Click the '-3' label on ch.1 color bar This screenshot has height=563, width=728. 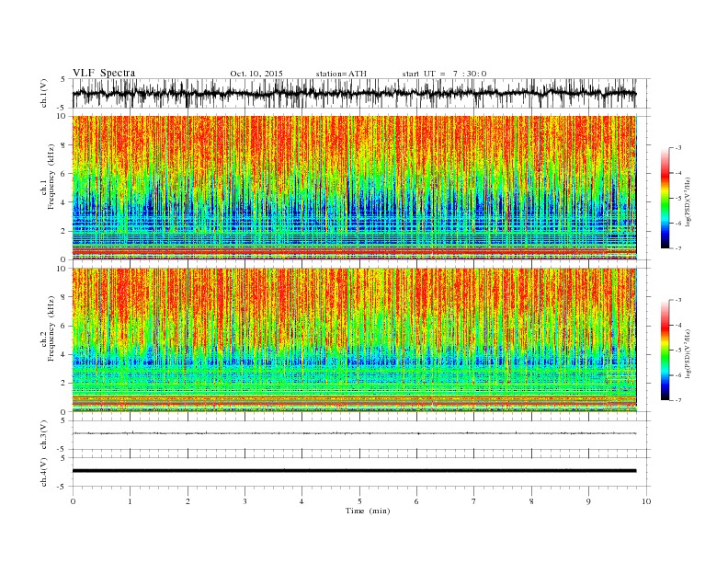point(678,148)
